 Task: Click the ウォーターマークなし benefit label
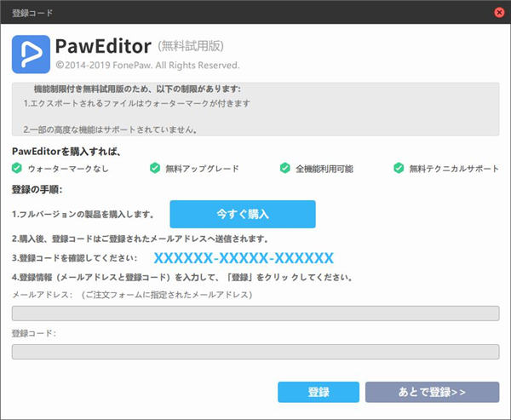68,169
